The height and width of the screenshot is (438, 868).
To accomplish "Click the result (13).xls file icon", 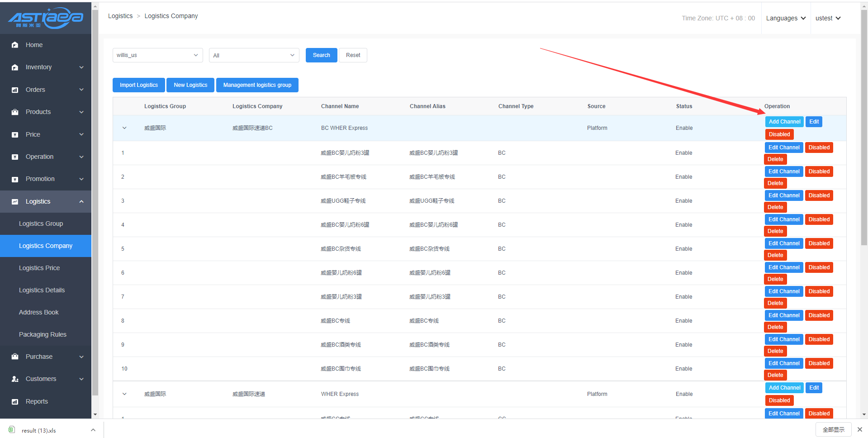I will (x=12, y=430).
